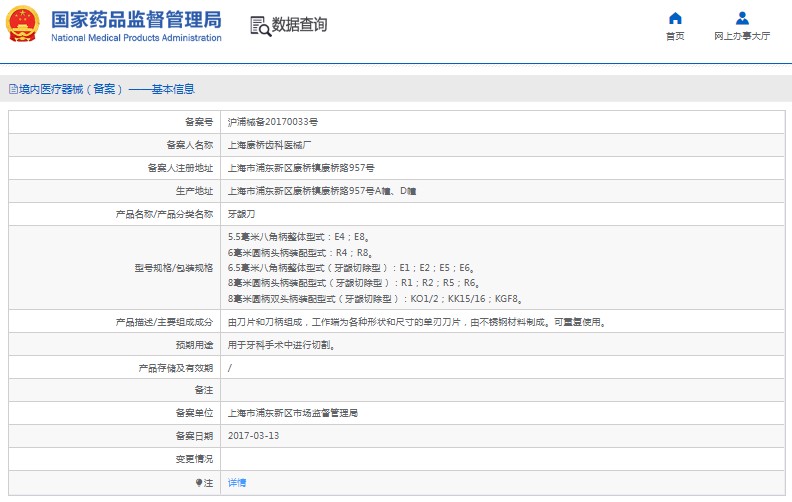
Task: Click the 首页 home icon
Action: click(675, 18)
